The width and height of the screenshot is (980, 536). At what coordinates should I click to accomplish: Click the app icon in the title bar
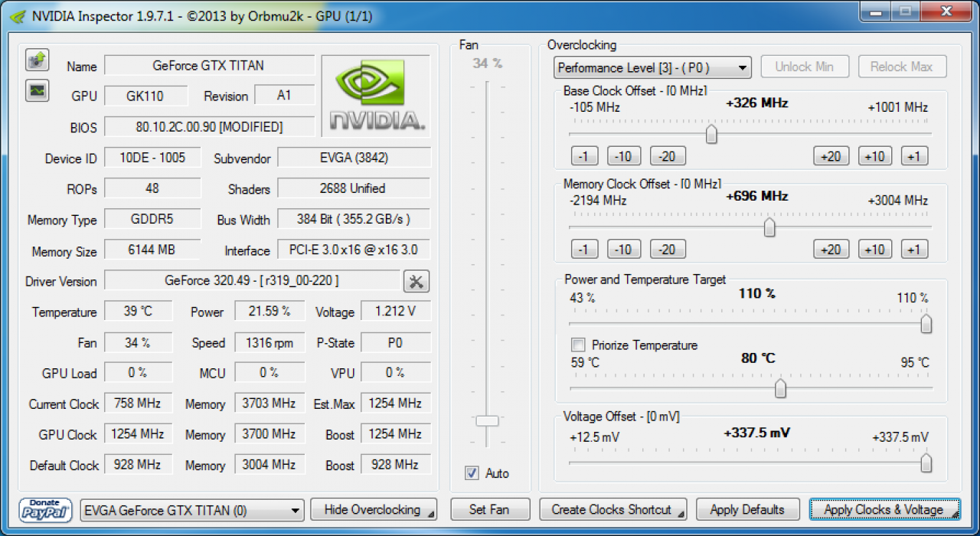pyautogui.click(x=17, y=16)
